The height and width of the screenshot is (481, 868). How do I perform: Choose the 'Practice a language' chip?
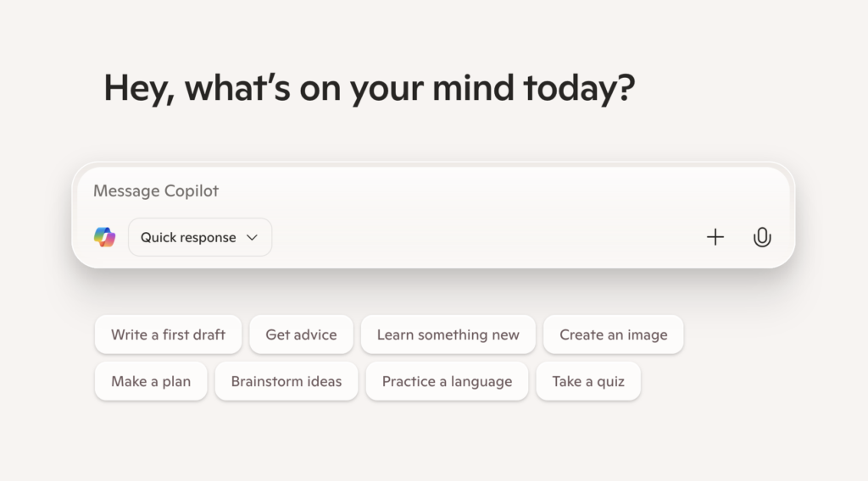tap(447, 381)
